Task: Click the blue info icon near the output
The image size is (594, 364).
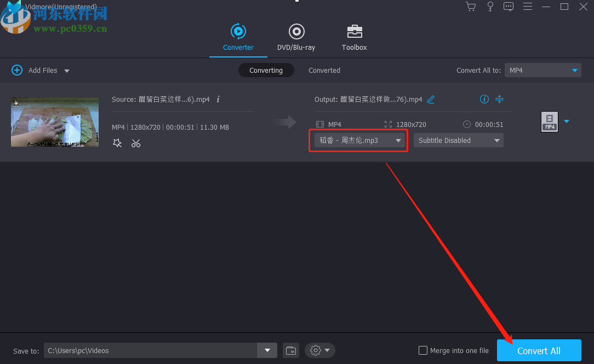Action: coord(484,99)
